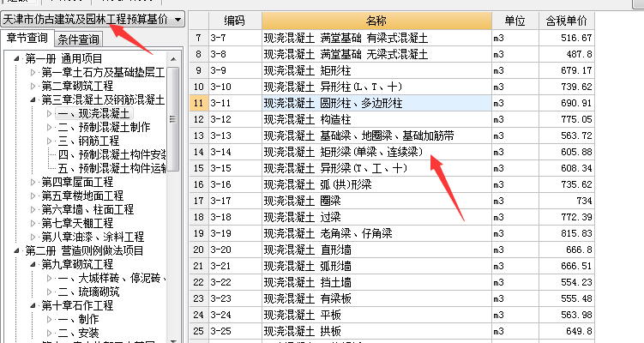Sort by the 名称 column header
This screenshot has height=343, width=644.
click(x=376, y=21)
